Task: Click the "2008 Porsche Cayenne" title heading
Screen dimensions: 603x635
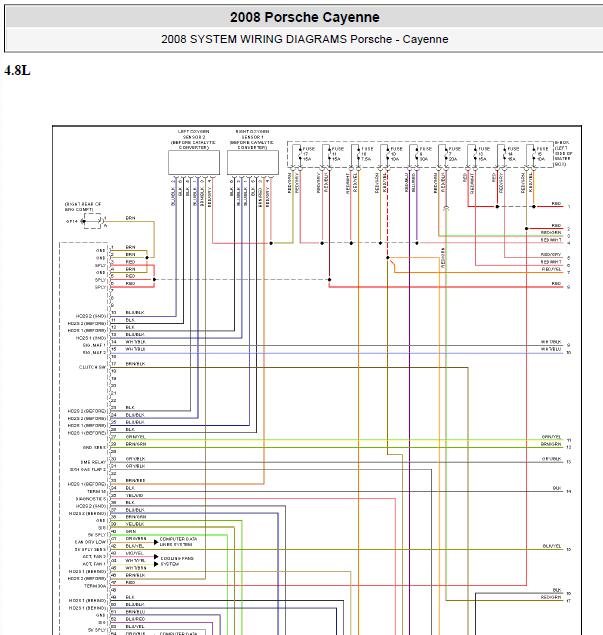Action: click(x=305, y=17)
